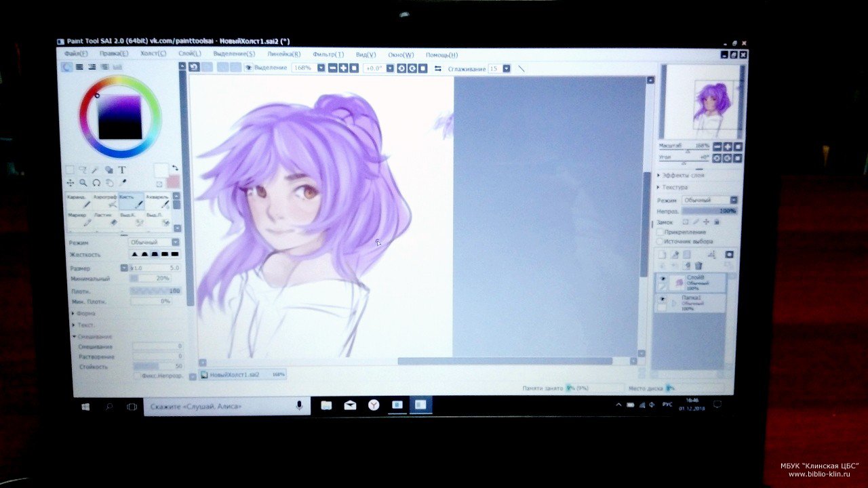Zoom in with the toolbar plus button

tap(343, 68)
